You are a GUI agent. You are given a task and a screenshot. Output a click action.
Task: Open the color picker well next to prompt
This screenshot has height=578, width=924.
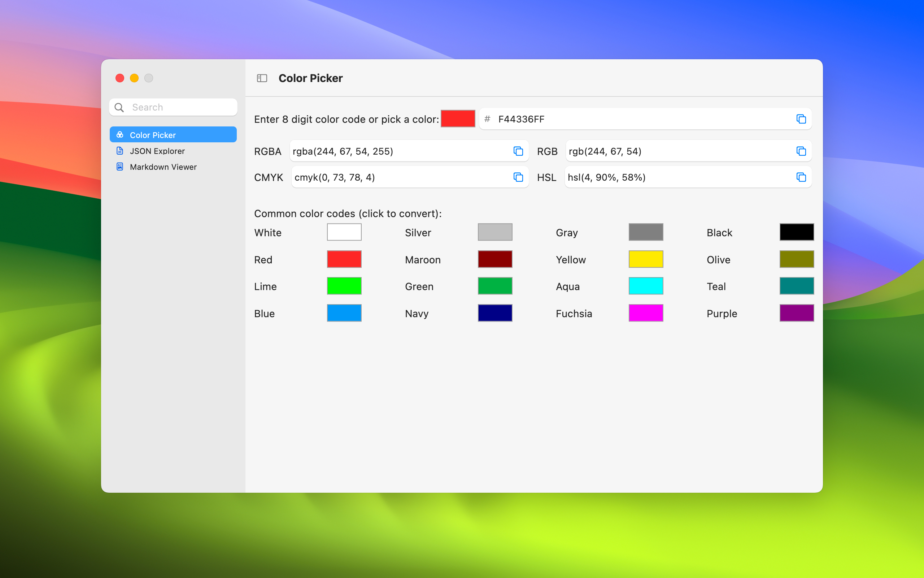tap(458, 118)
